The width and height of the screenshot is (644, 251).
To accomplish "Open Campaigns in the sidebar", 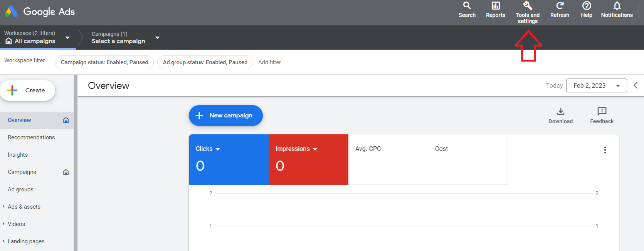I will tap(22, 172).
